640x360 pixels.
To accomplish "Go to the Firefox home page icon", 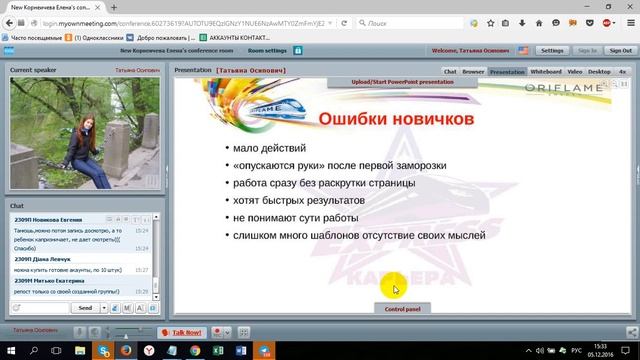I will [x=539, y=23].
